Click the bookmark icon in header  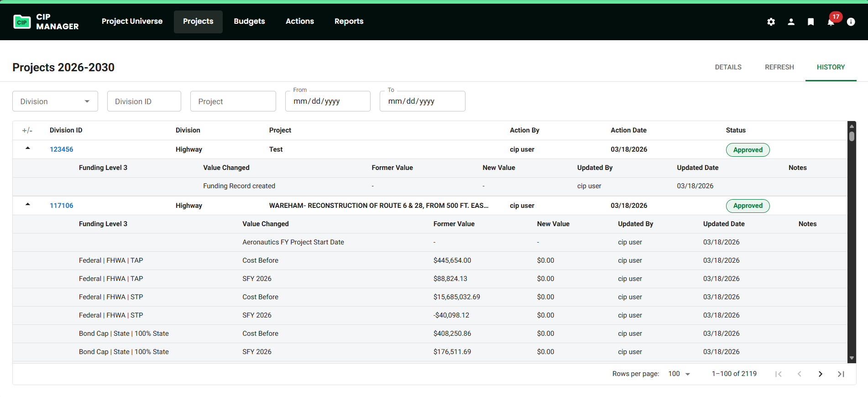click(x=810, y=22)
